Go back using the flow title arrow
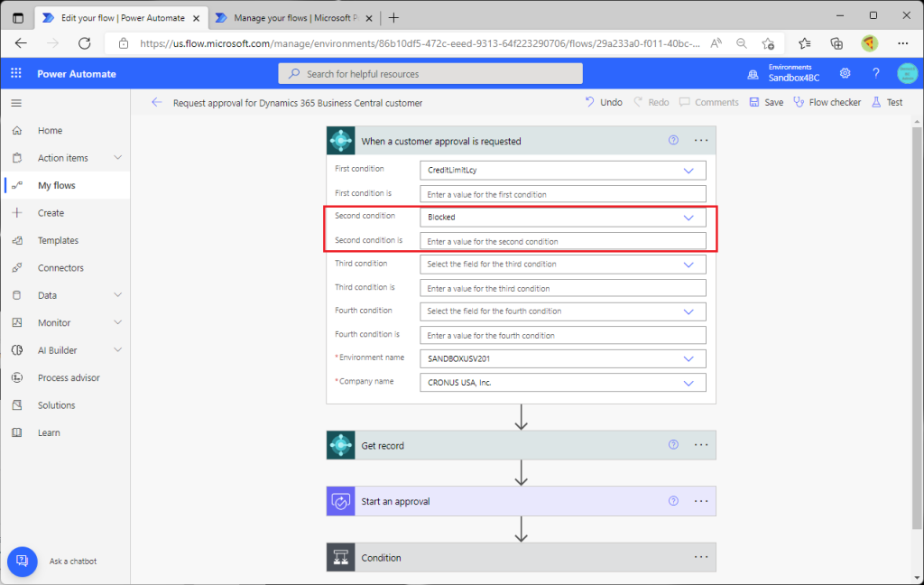924x585 pixels. tap(156, 103)
